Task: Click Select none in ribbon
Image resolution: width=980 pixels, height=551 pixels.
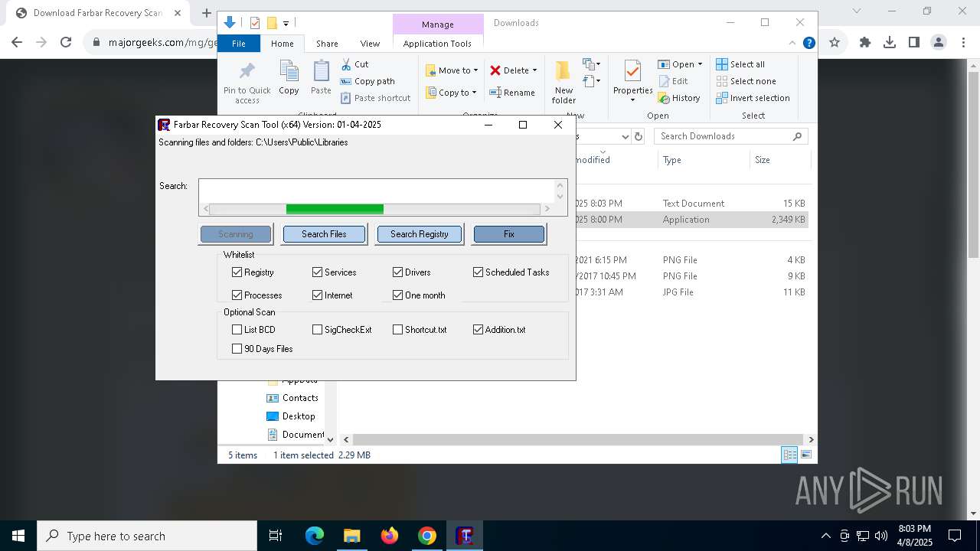Action: click(x=746, y=81)
